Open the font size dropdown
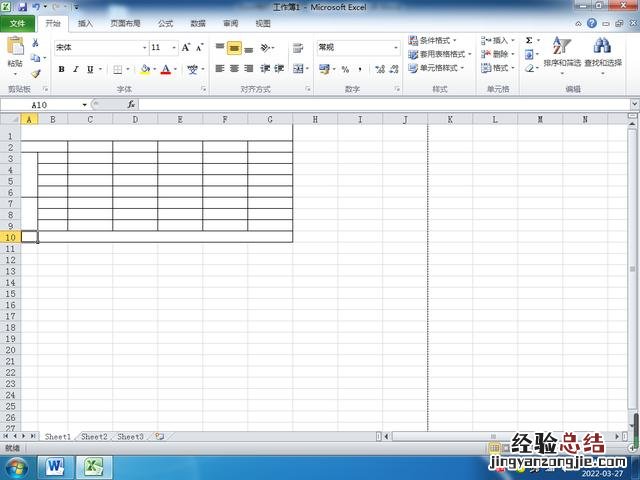 pyautogui.click(x=174, y=47)
